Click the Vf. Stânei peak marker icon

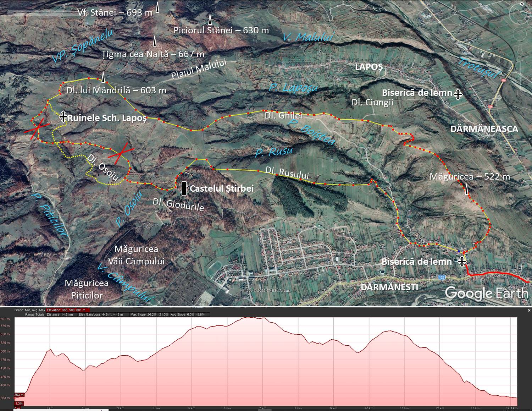157,8
